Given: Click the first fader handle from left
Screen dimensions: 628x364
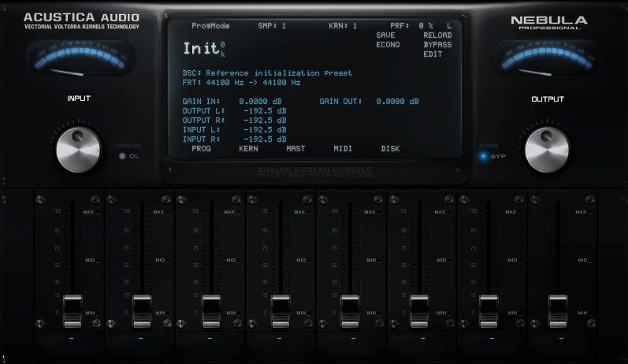Looking at the screenshot, I should click(x=72, y=311).
